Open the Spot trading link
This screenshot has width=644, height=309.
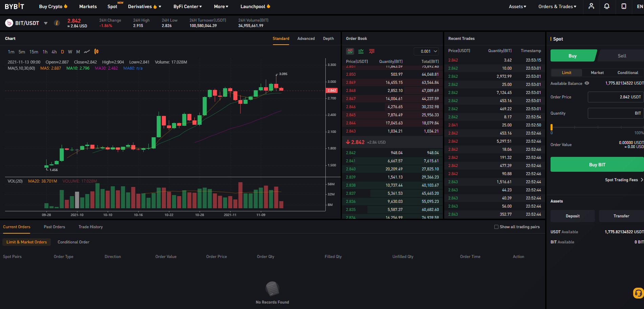click(x=112, y=6)
